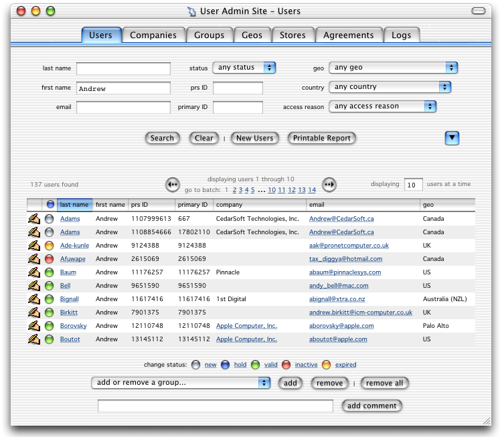Go to next batch with right arrow
Image resolution: width=504 pixels, height=437 pixels.
point(329,184)
